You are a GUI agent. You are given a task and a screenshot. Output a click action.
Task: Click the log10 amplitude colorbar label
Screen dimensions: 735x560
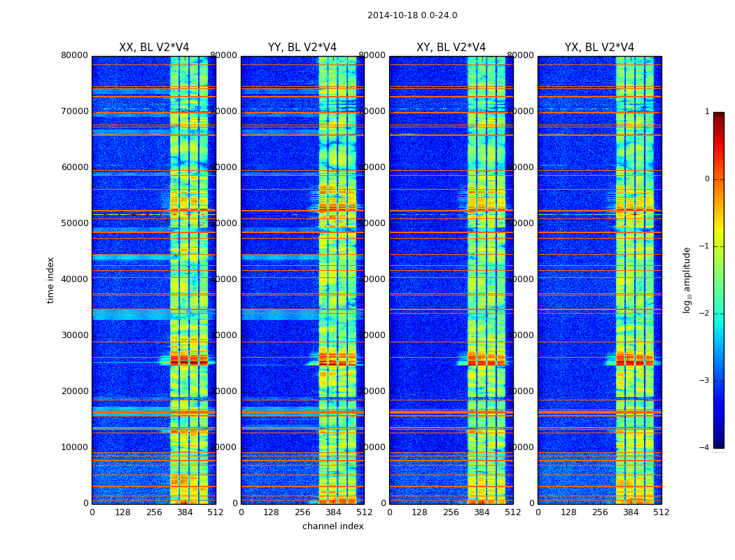coord(687,280)
